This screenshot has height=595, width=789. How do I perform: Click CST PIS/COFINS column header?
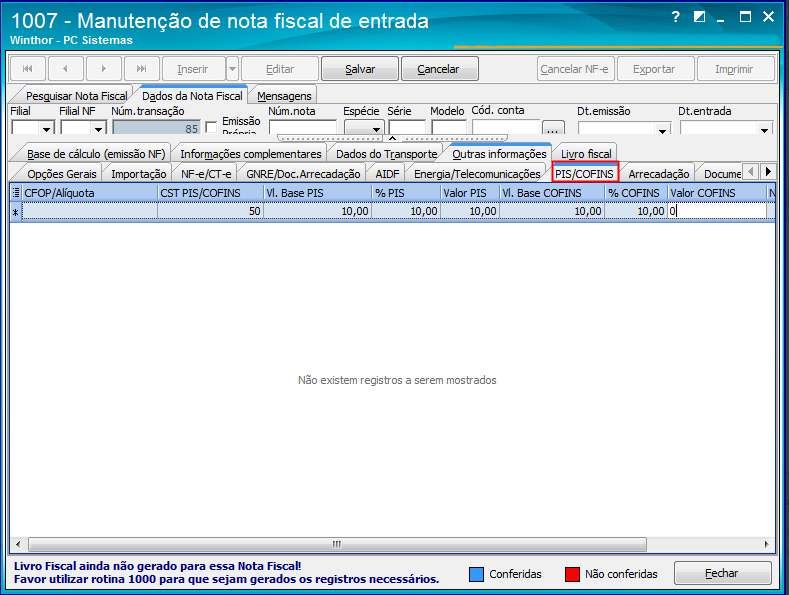click(x=211, y=193)
